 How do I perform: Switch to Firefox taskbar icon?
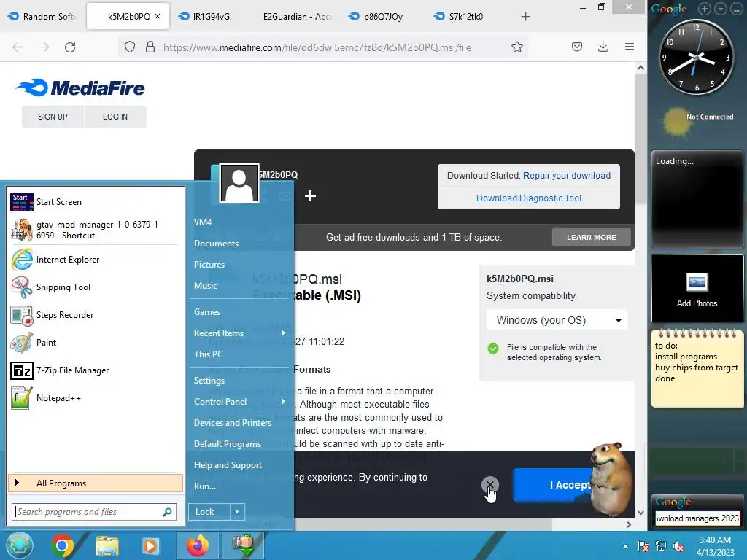coord(198,545)
